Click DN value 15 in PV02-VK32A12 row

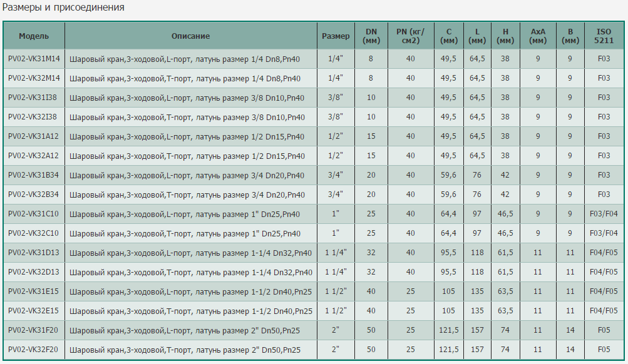tap(371, 156)
